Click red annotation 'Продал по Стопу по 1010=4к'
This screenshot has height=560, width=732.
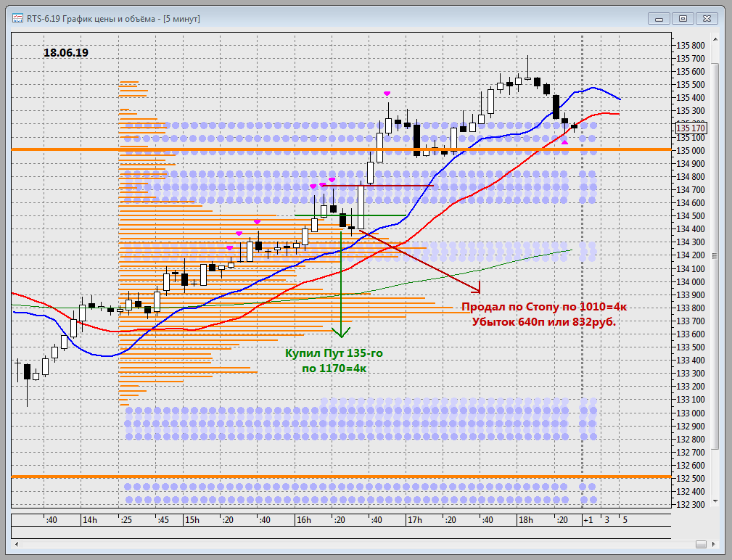point(544,307)
